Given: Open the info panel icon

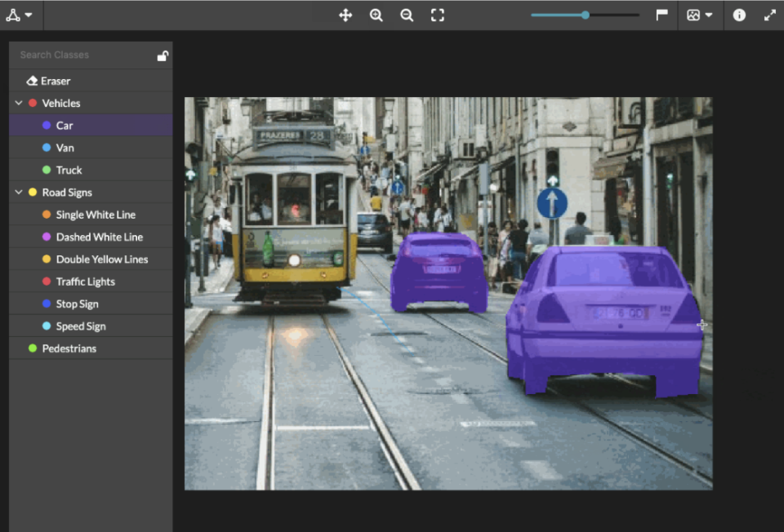Looking at the screenshot, I should pyautogui.click(x=739, y=14).
